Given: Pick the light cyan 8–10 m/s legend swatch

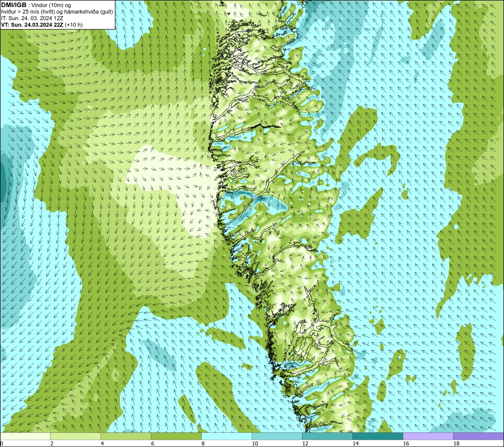Looking at the screenshot, I should pos(227,436).
